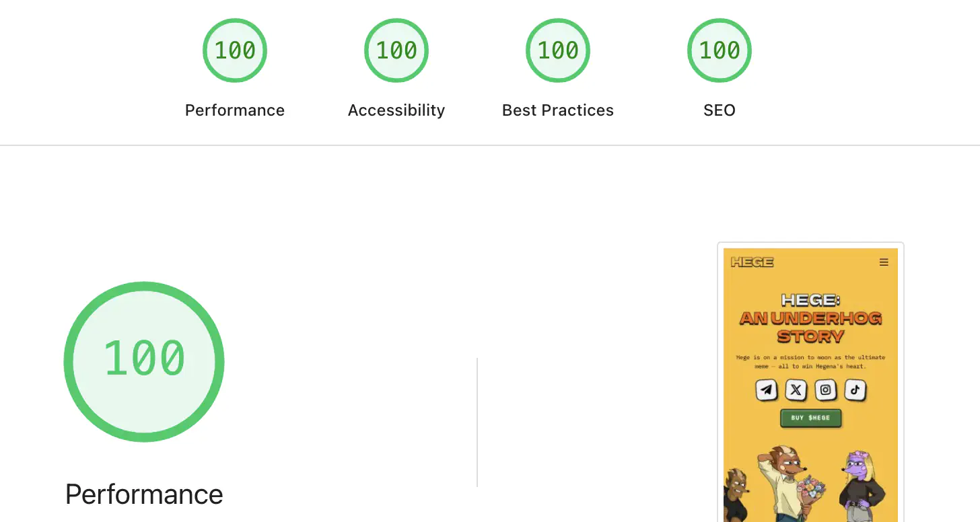This screenshot has width=980, height=522.
Task: Click the Instagram icon in the preview
Action: (826, 389)
